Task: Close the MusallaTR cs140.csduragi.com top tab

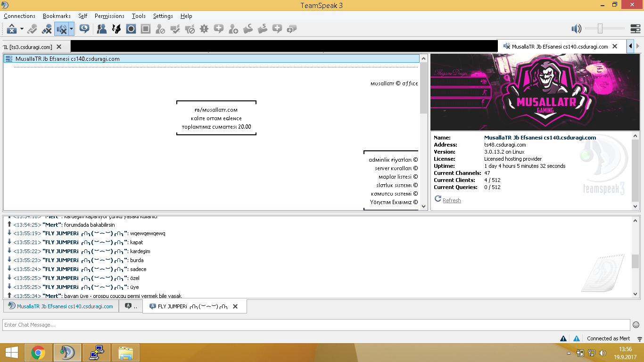Action: coord(614,47)
